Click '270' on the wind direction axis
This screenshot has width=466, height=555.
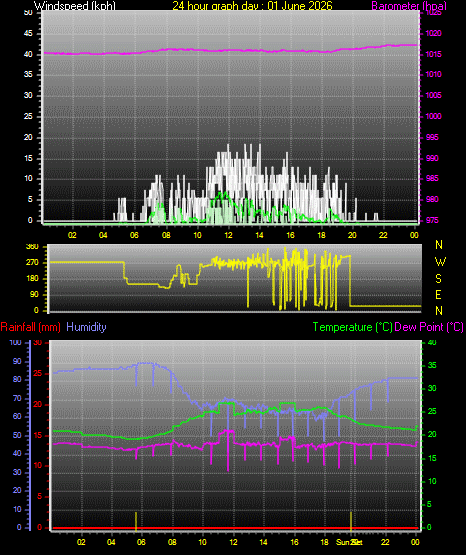[x=33, y=263]
